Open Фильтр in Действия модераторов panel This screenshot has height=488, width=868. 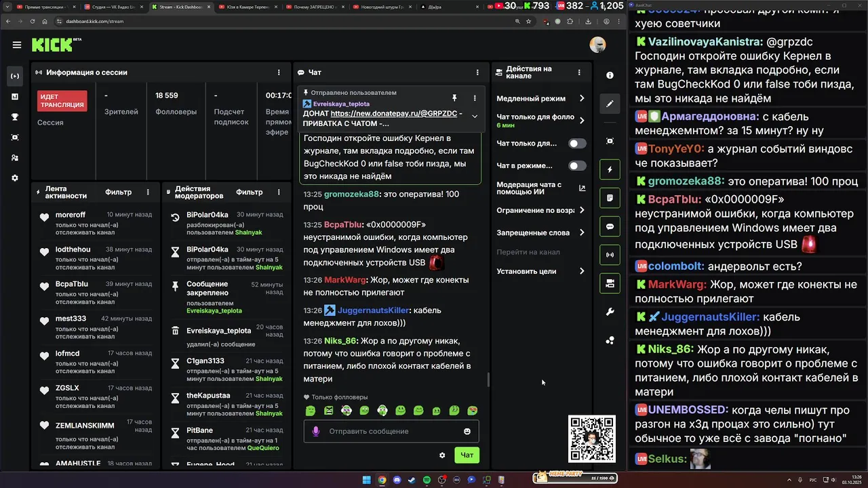[249, 192]
